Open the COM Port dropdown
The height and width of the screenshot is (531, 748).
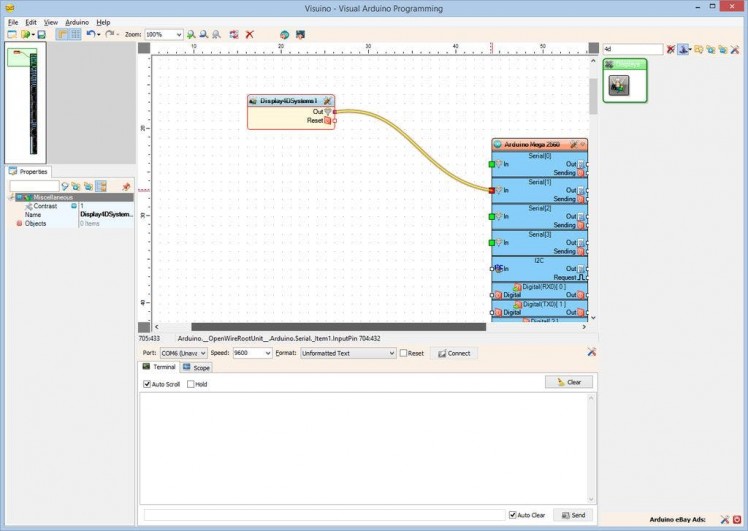183,353
